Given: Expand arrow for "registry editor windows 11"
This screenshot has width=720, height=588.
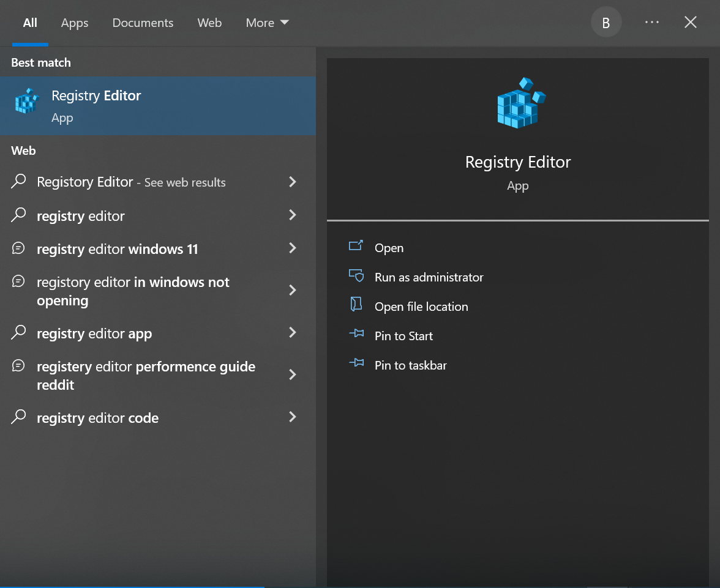Looking at the screenshot, I should [293, 248].
